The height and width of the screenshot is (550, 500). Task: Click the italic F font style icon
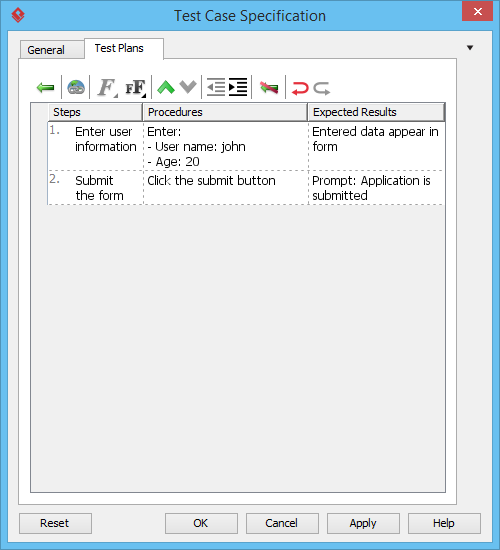pos(108,87)
